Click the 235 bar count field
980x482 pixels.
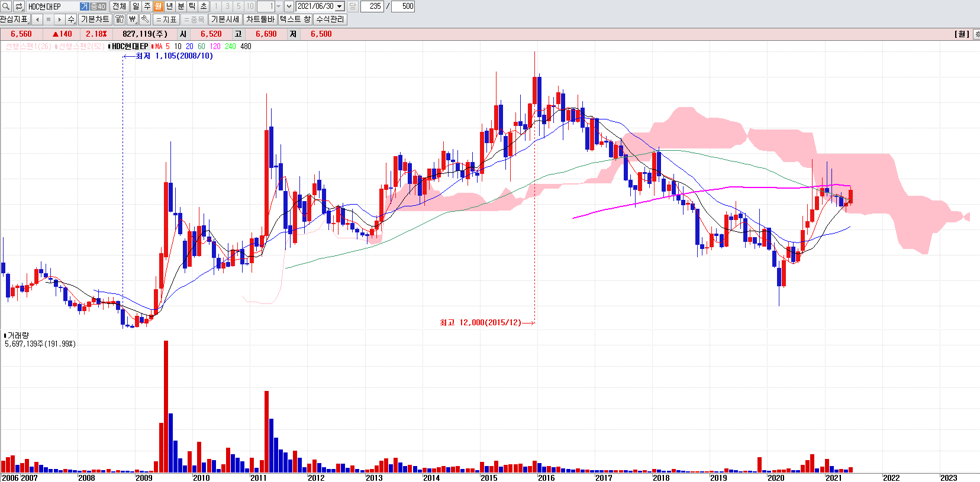tap(372, 7)
